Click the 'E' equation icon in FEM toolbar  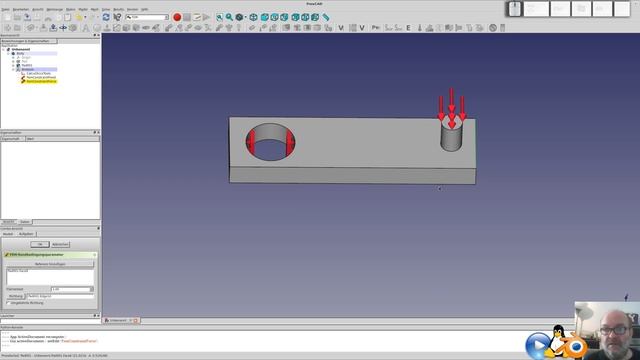pos(408,28)
